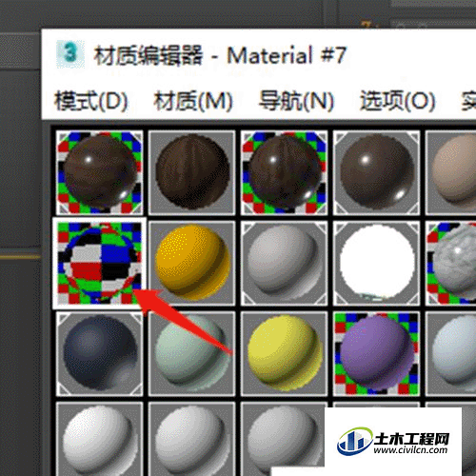Select the purple sphere sample slot
The height and width of the screenshot is (476, 476).
pyautogui.click(x=377, y=353)
